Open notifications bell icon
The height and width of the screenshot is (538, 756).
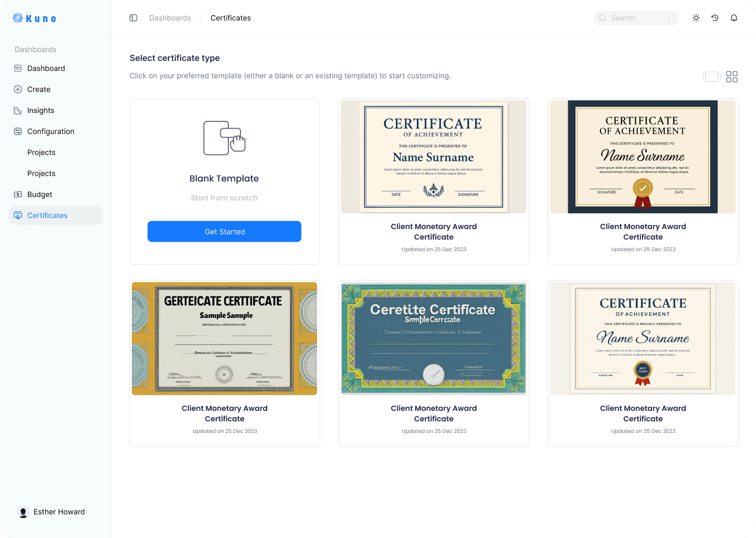[x=734, y=18]
